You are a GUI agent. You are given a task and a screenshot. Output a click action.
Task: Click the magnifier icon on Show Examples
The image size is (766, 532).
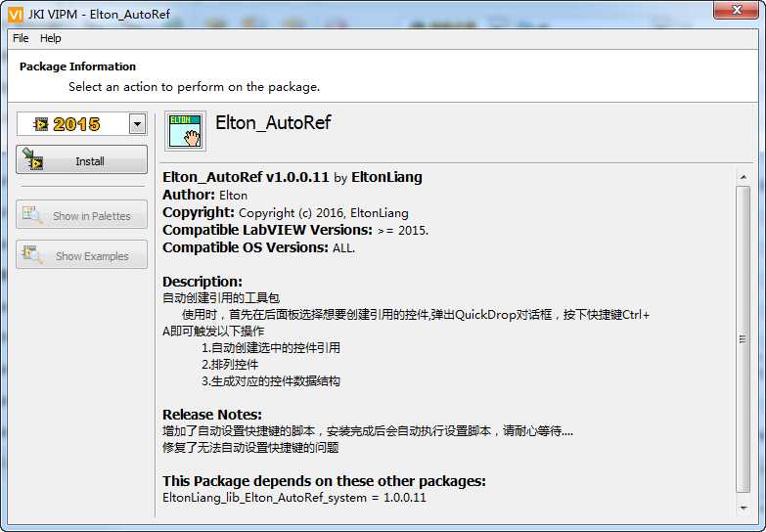[32, 254]
